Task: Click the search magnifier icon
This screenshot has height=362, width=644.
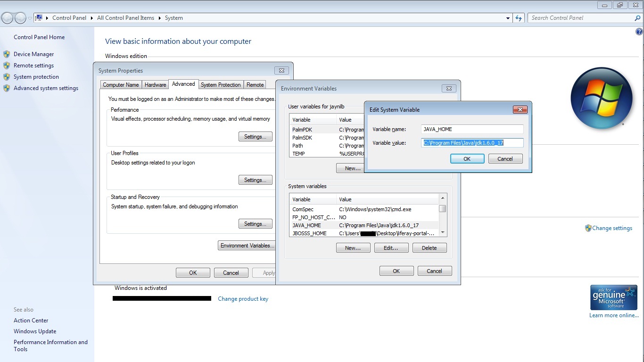Action: [637, 18]
